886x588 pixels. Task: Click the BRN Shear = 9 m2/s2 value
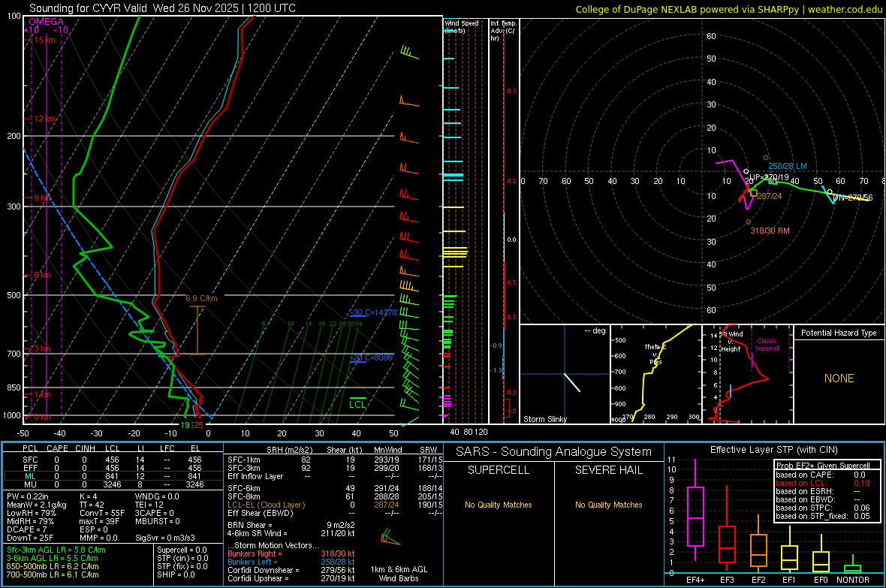[291, 525]
